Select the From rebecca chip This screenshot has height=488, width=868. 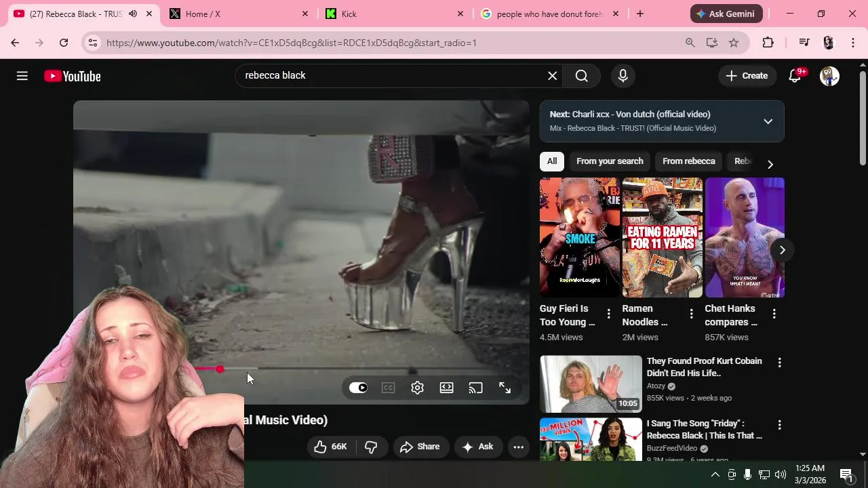pyautogui.click(x=688, y=161)
